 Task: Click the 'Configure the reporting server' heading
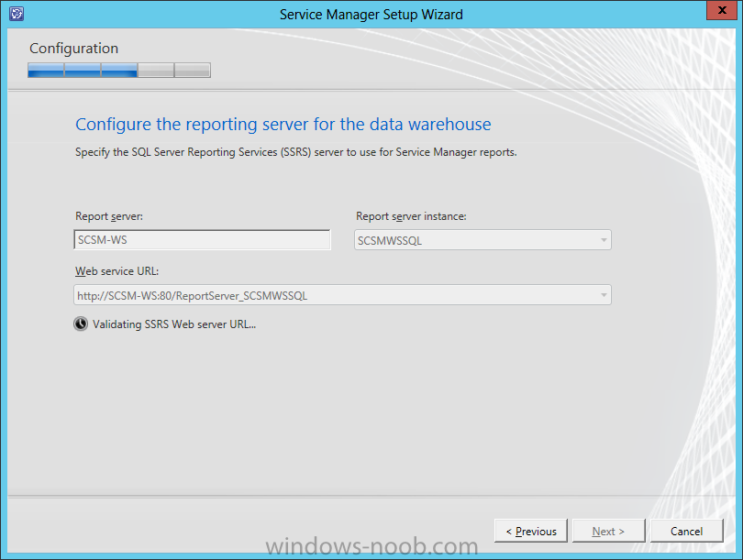click(283, 125)
